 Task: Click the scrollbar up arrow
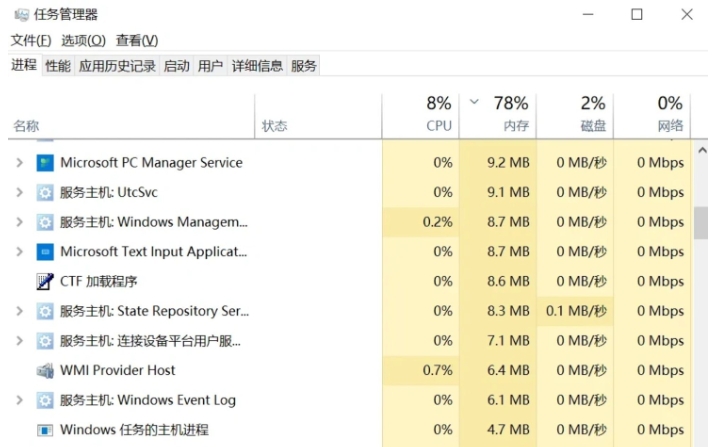(x=702, y=150)
